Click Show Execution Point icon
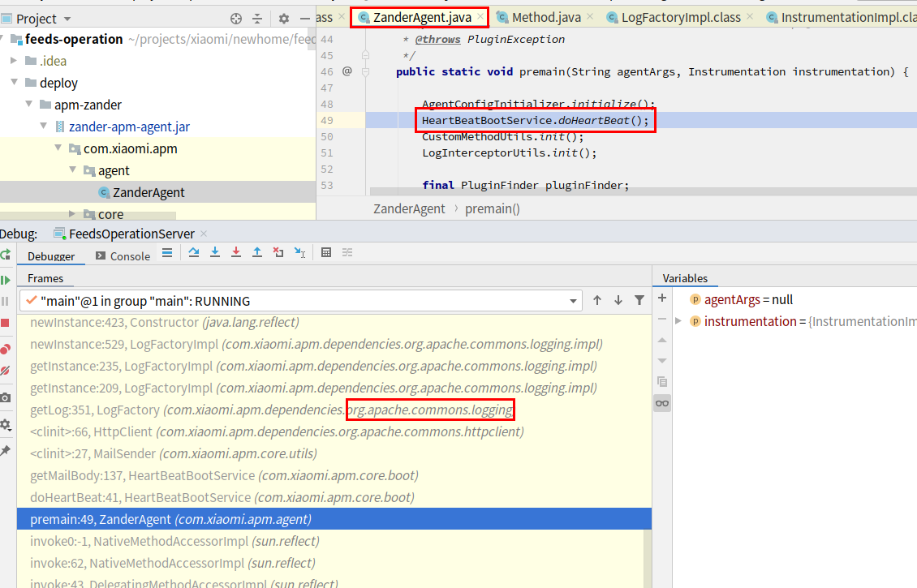Image resolution: width=917 pixels, height=588 pixels. pyautogui.click(x=167, y=252)
